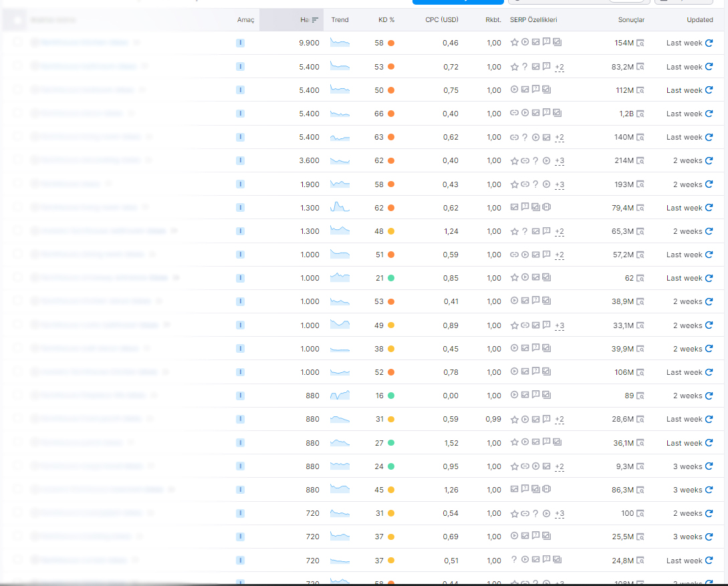Sort by the CPC (USD) column header

point(441,20)
